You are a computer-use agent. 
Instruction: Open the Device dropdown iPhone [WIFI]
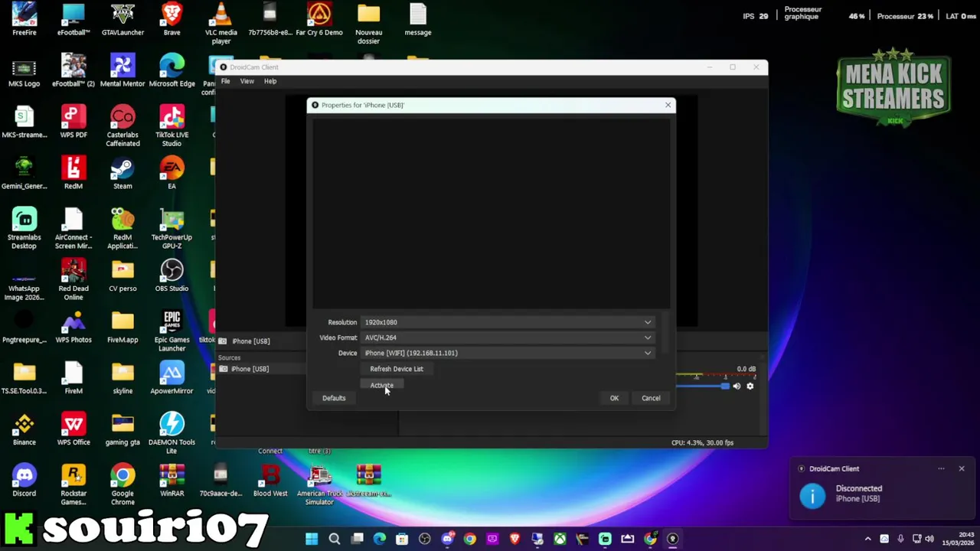[508, 353]
